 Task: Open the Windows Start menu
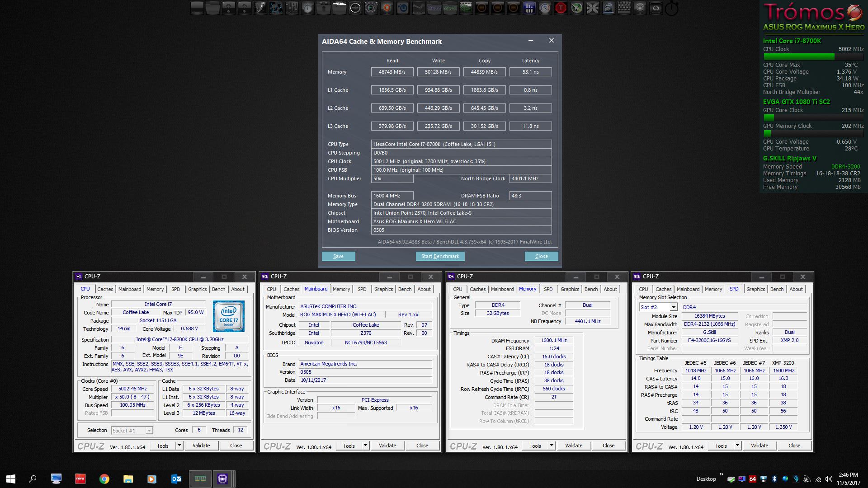(x=11, y=479)
